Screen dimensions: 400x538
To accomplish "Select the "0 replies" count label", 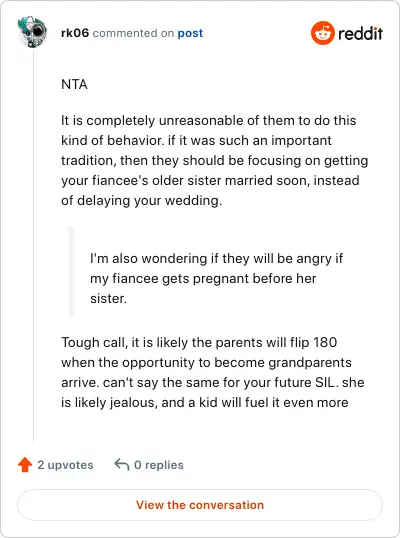I will click(x=159, y=465).
